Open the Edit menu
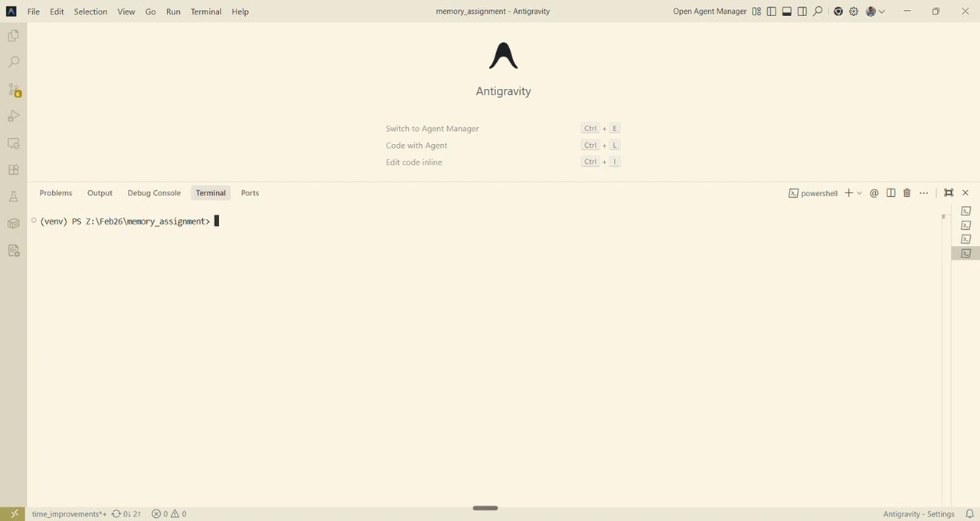The width and height of the screenshot is (980, 521). click(57, 11)
